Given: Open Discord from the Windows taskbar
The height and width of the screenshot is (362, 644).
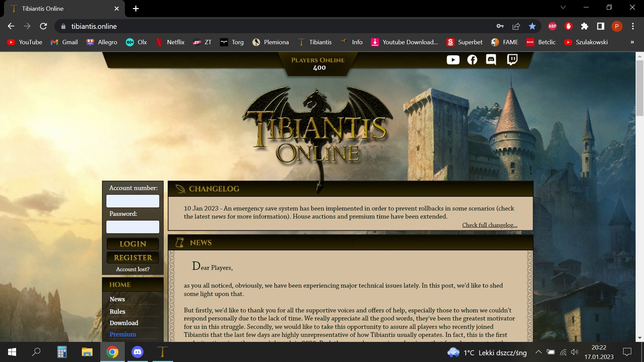Looking at the screenshot, I should point(138,352).
